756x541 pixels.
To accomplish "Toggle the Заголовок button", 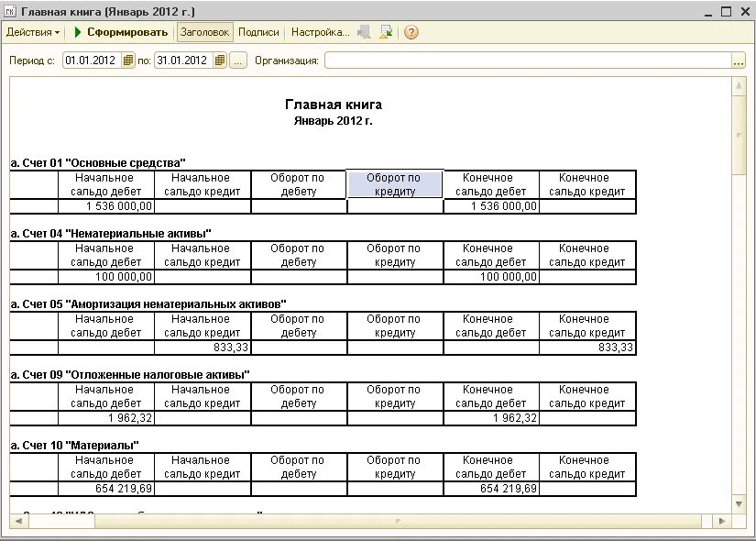I will coord(204,32).
